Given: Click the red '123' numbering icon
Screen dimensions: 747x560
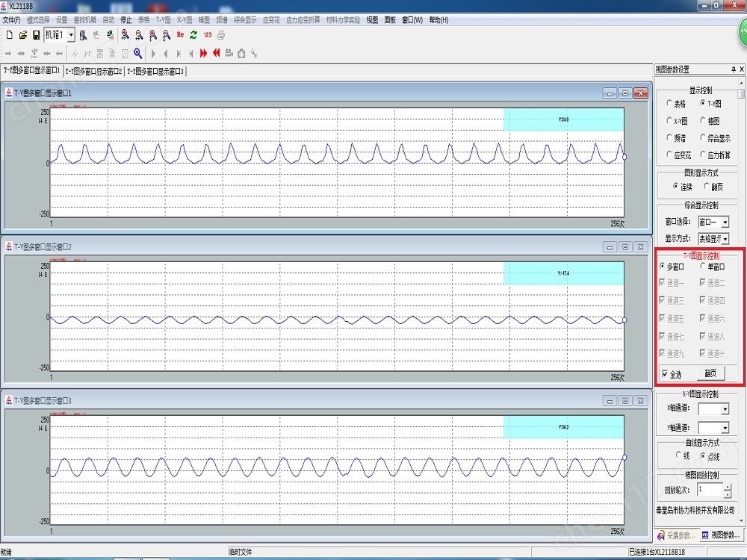Looking at the screenshot, I should coord(207,35).
